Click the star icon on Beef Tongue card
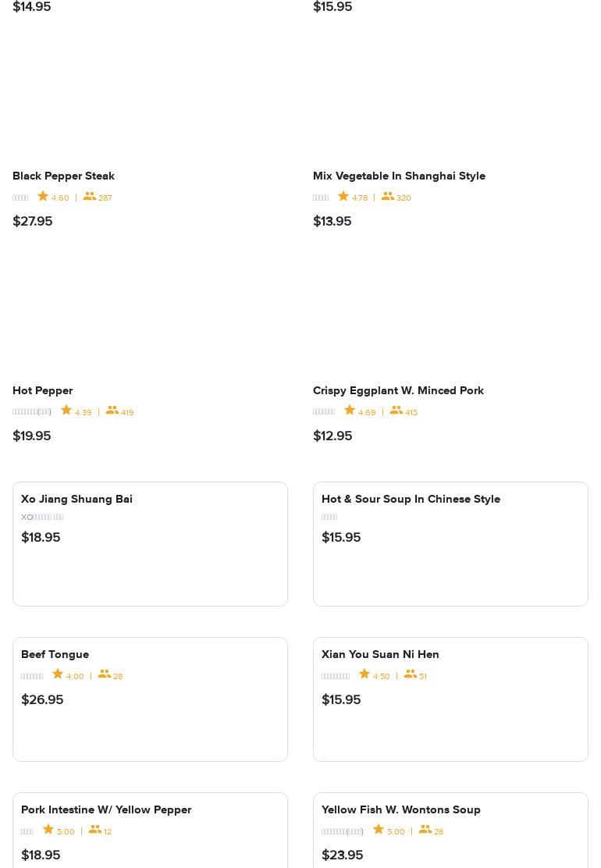 58,674
